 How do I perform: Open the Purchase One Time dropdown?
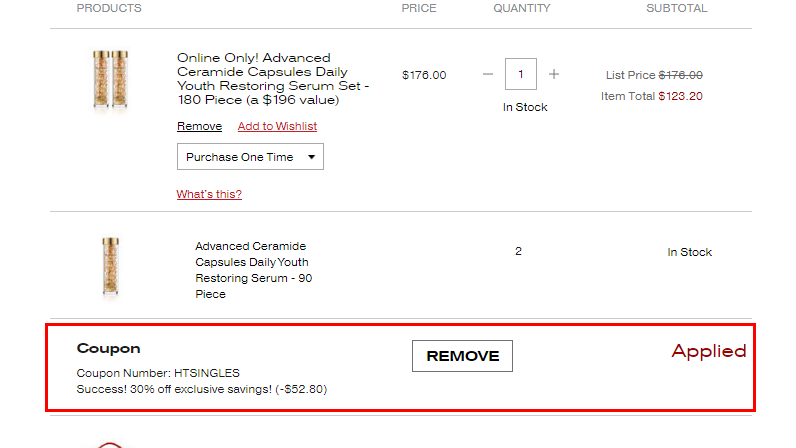tap(250, 157)
